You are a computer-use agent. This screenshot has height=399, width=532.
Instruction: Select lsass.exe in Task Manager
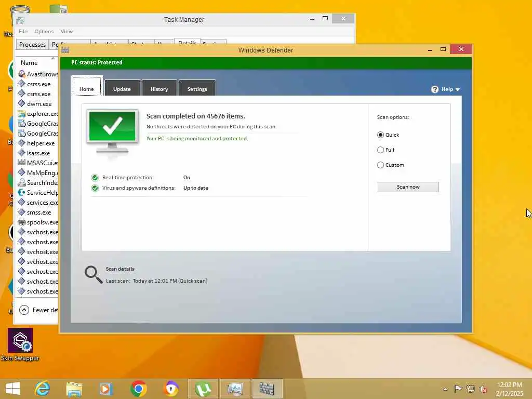pyautogui.click(x=38, y=153)
